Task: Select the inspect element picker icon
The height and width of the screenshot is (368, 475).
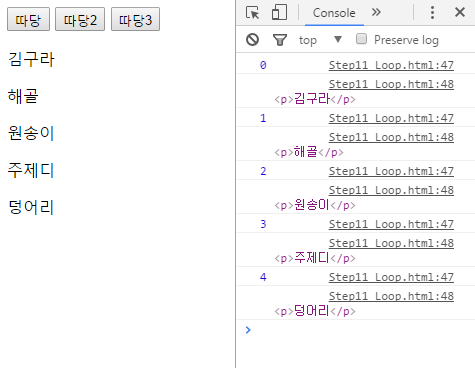Action: coord(252,13)
